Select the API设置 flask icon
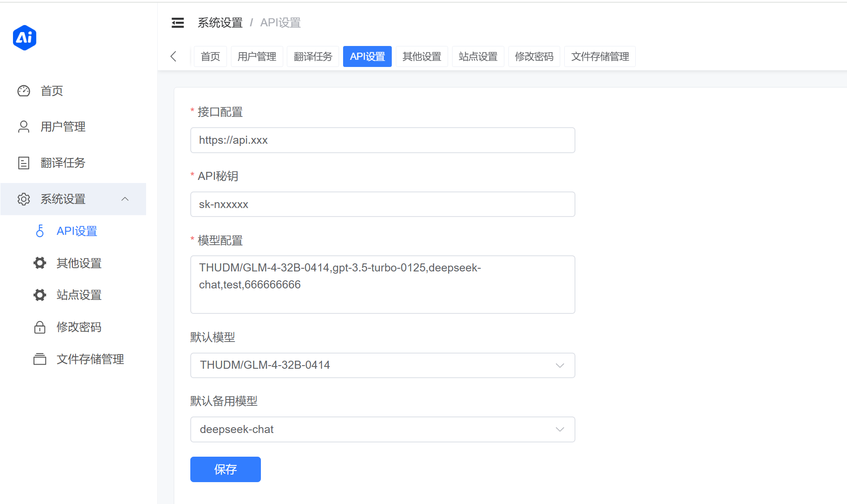847x504 pixels. click(x=40, y=231)
